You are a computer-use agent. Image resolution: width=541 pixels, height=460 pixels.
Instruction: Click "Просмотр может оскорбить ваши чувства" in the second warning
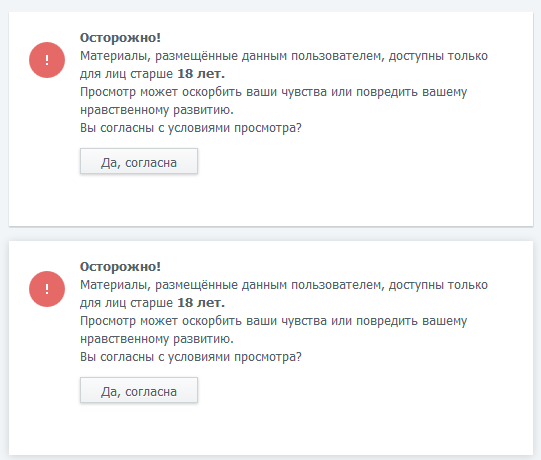click(x=203, y=321)
